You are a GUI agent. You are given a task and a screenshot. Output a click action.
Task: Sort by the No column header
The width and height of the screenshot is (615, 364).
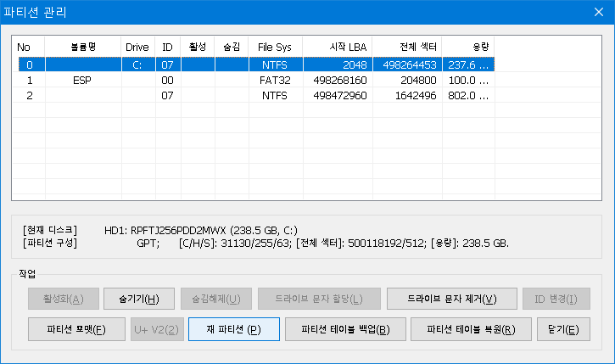coord(29,47)
